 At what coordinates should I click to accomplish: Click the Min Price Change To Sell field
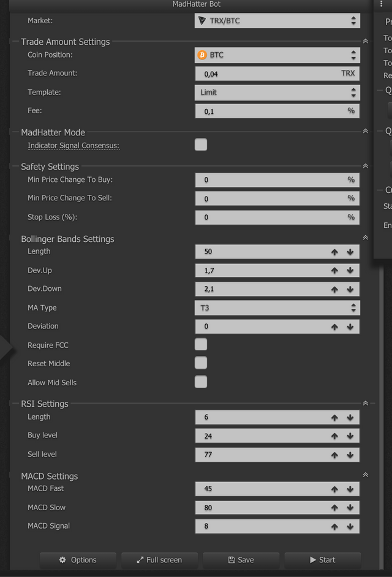pos(277,198)
